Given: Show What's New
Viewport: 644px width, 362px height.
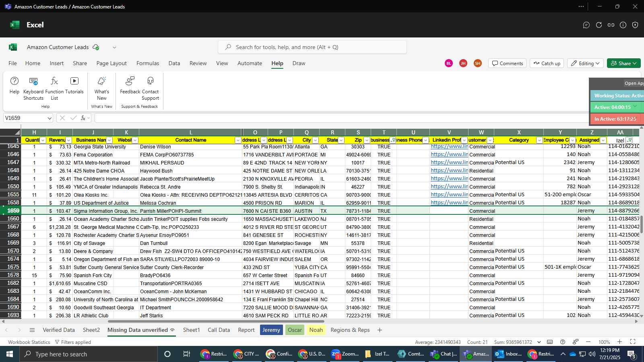Looking at the screenshot, I should [x=102, y=88].
